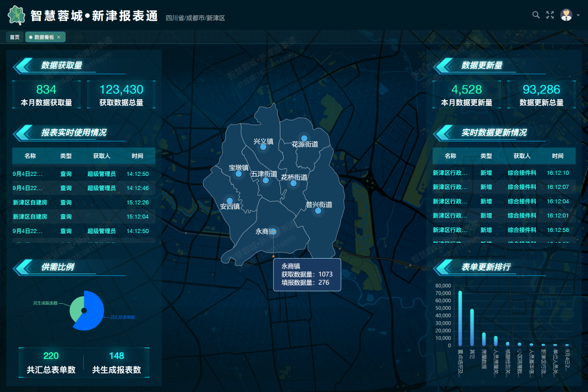The width and height of the screenshot is (588, 392).
Task: Open the user account dropdown arrow
Action: [x=578, y=15]
